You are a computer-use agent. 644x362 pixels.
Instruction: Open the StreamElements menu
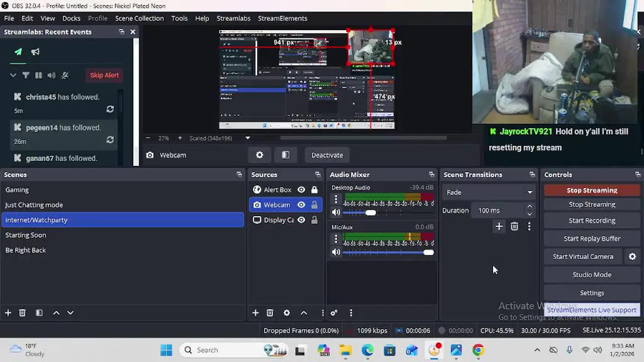pos(282,18)
